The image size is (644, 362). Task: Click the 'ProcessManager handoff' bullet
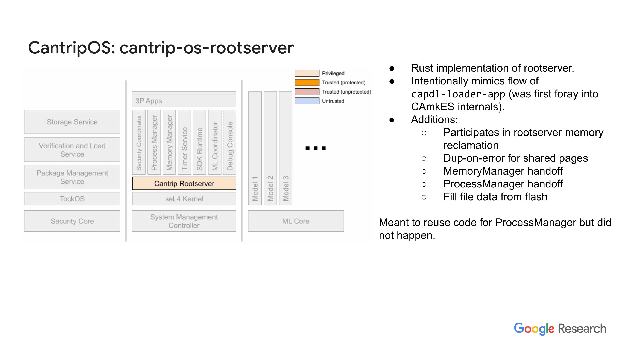coord(503,184)
